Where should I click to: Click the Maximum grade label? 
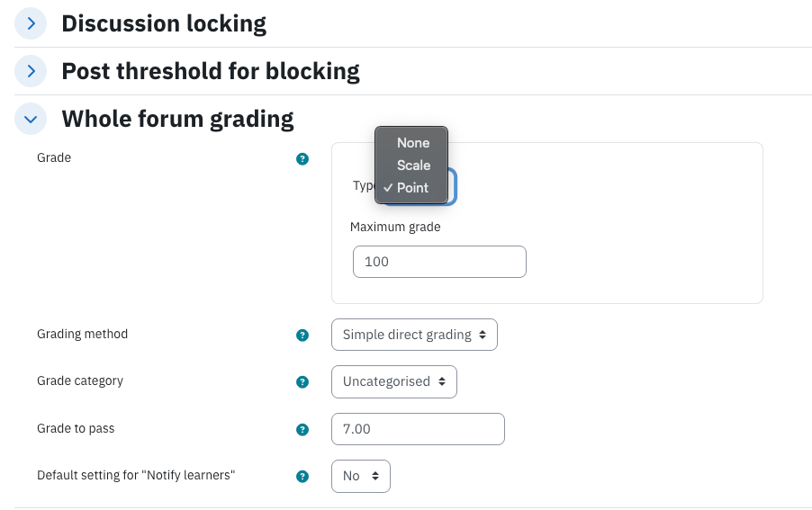[395, 227]
